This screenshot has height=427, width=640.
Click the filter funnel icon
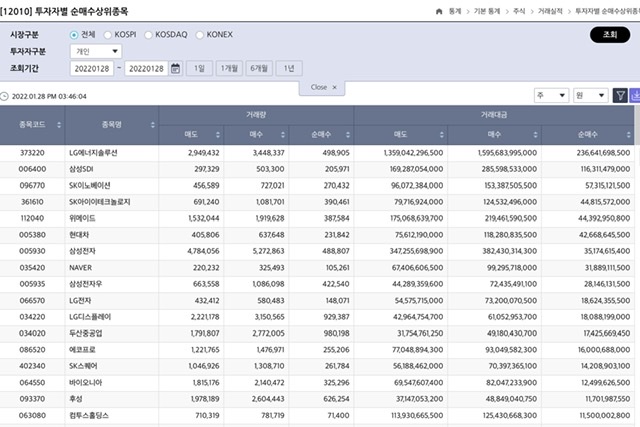pos(620,95)
